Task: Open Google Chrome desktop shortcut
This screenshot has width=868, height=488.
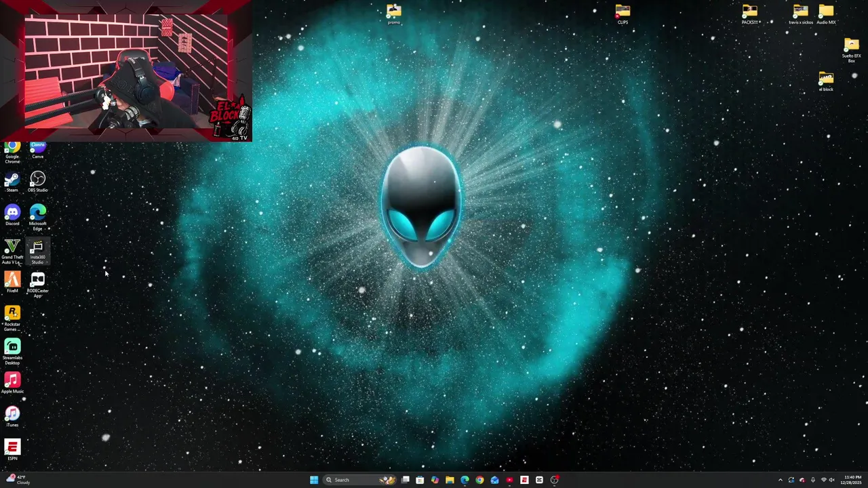Action: click(12, 152)
